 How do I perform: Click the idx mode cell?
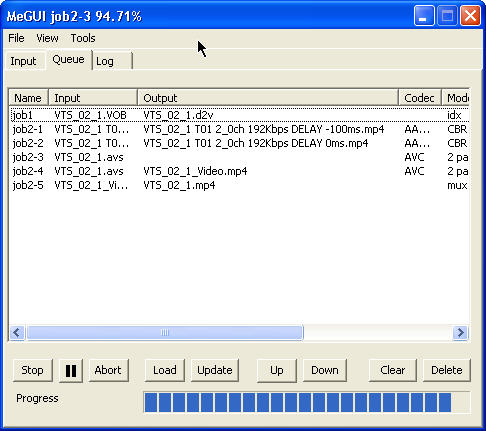454,115
